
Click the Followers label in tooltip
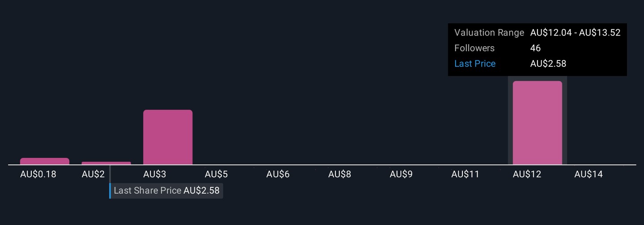[x=474, y=48]
